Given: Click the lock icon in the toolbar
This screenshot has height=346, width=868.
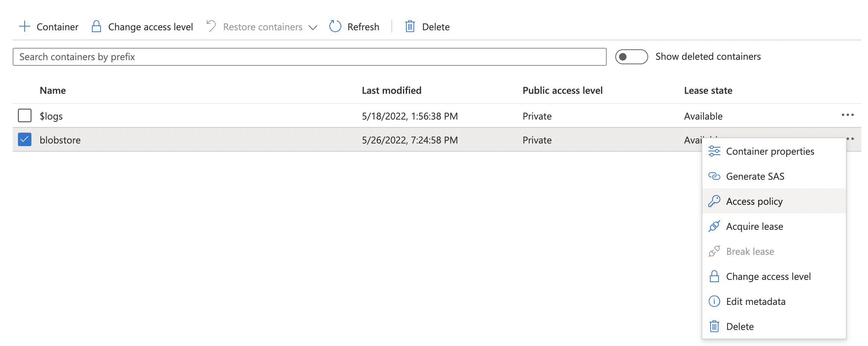Looking at the screenshot, I should (x=96, y=27).
